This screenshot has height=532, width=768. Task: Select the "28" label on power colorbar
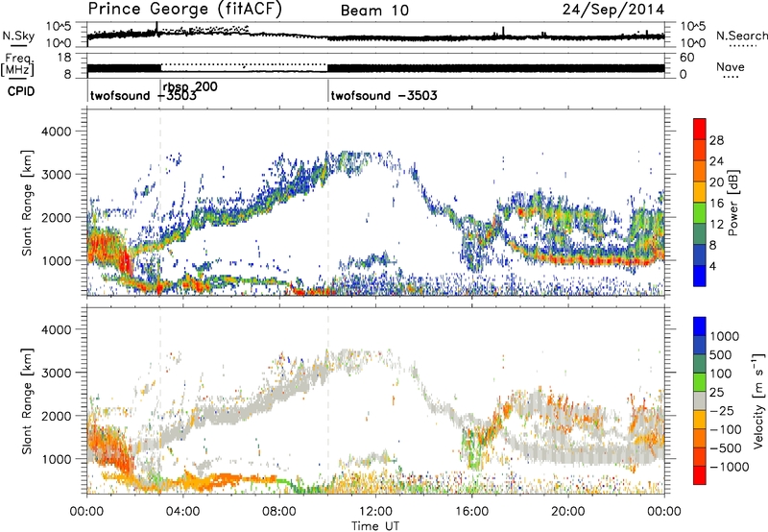pyautogui.click(x=716, y=140)
